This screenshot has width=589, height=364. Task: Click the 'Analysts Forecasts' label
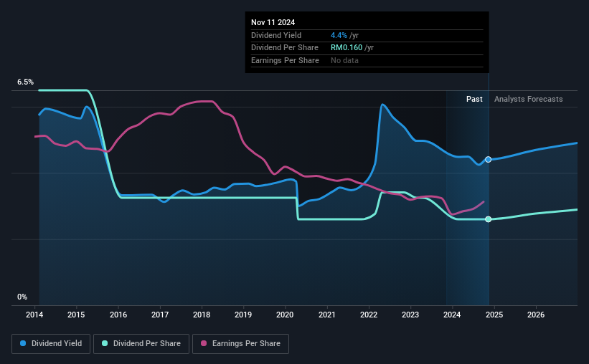(x=528, y=99)
